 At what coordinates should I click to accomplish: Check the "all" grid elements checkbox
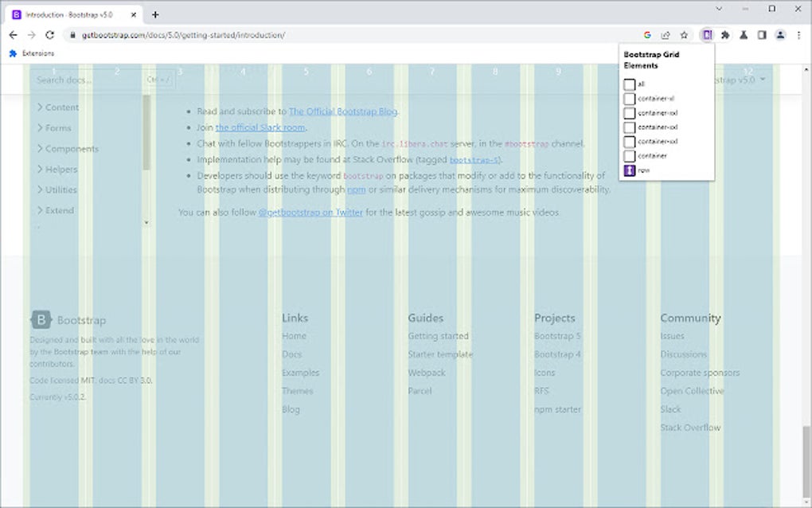coord(629,84)
